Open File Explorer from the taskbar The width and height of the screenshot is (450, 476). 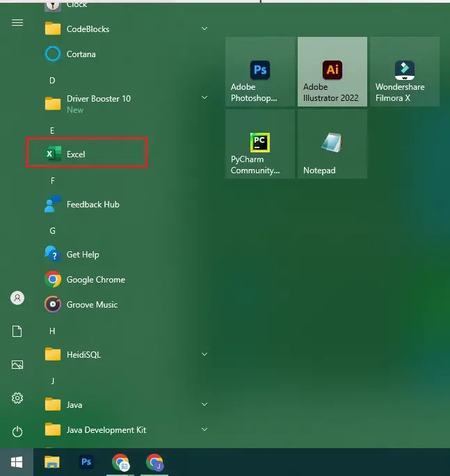pyautogui.click(x=52, y=462)
